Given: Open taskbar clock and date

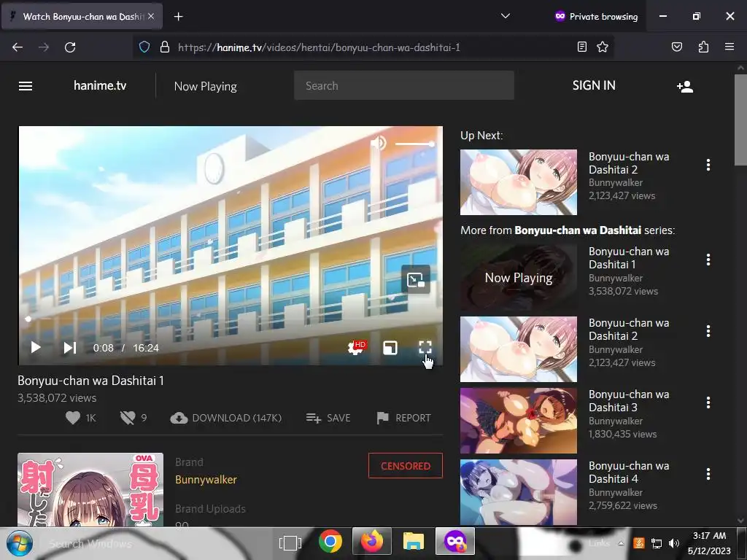Looking at the screenshot, I should coord(709,543).
